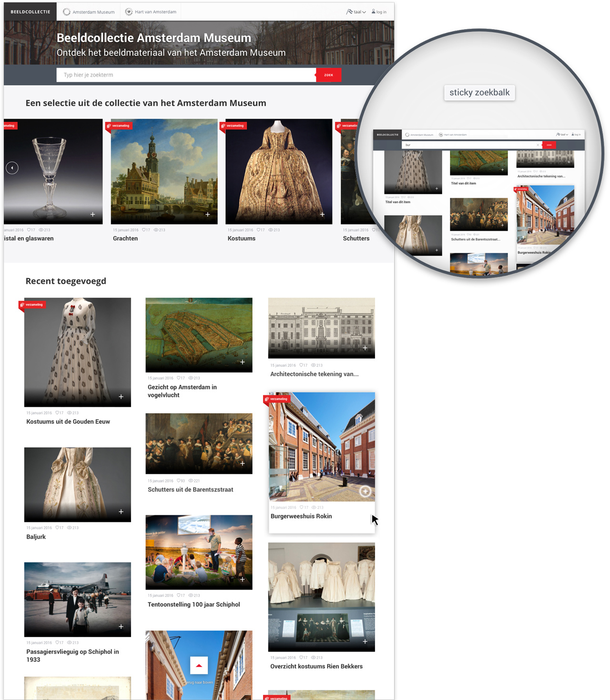Open the Overzicht kostuums Rien Bekkers title
The width and height of the screenshot is (610, 700).
pos(316,667)
